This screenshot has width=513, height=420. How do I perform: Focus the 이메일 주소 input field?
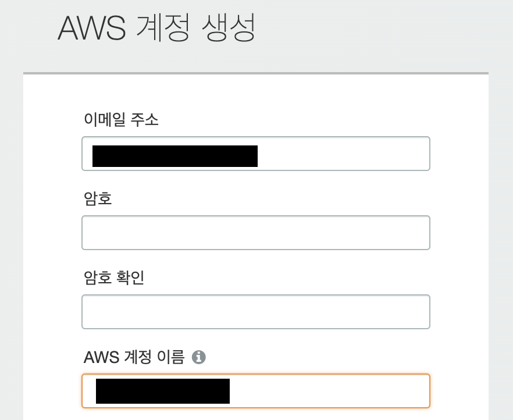(343, 154)
